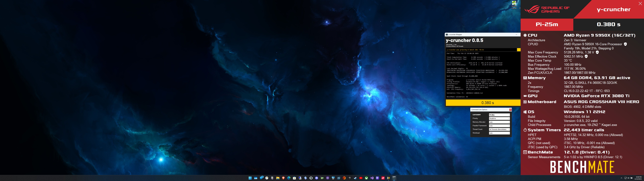The image size is (644, 181).
Task: Open File Explorer in the taskbar
Action: point(278,178)
